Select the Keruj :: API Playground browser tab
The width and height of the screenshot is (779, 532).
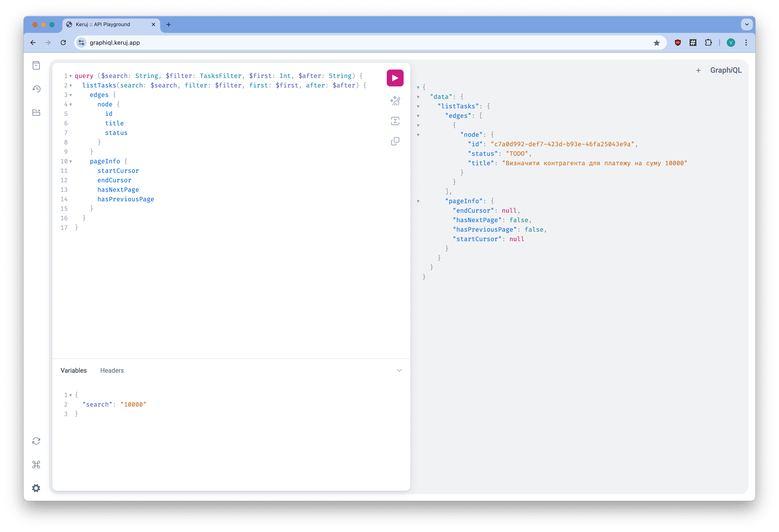click(111, 24)
